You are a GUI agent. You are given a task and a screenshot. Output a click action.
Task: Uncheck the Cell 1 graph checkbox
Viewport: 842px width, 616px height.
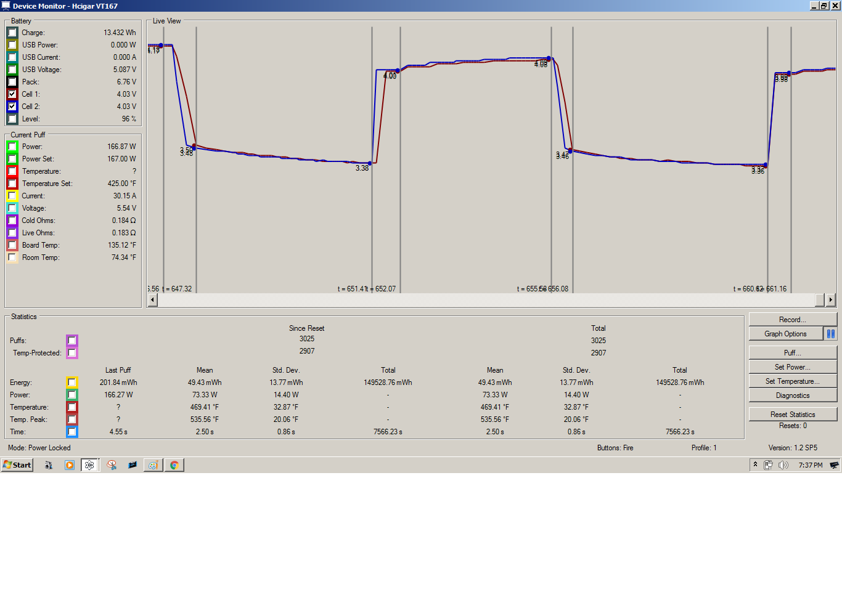point(12,94)
